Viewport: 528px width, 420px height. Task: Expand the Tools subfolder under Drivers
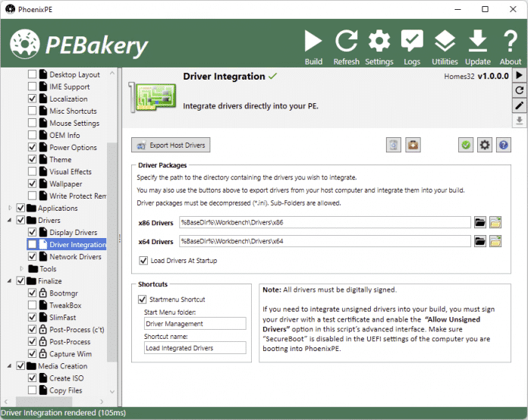pos(21,268)
